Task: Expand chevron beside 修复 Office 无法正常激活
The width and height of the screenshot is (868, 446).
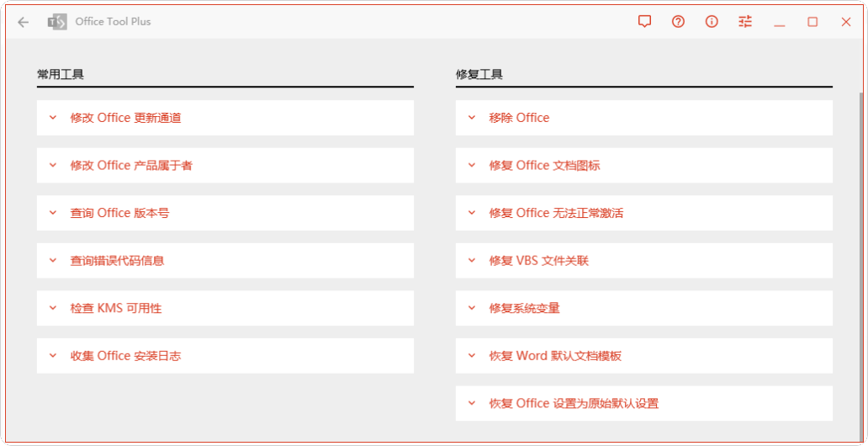Action: (472, 213)
